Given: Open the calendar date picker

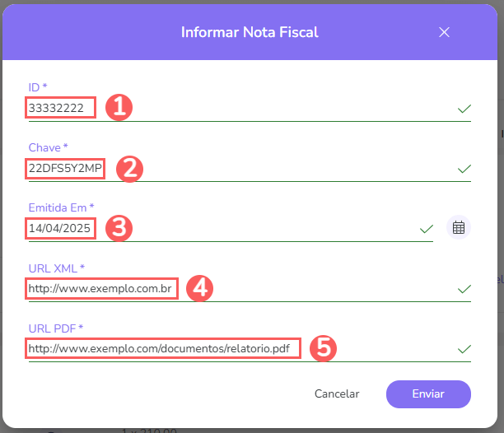Looking at the screenshot, I should tap(459, 228).
